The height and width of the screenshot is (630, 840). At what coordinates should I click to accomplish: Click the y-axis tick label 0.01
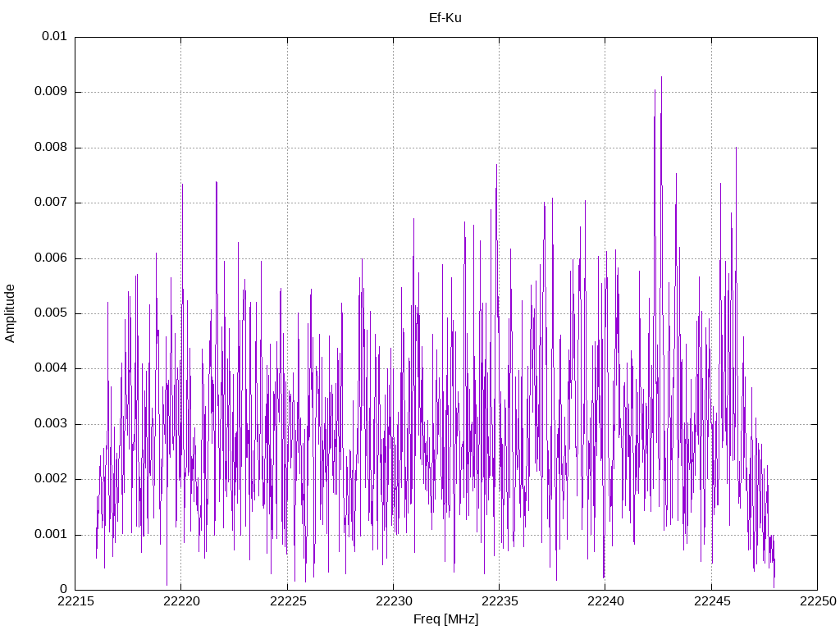pyautogui.click(x=54, y=36)
